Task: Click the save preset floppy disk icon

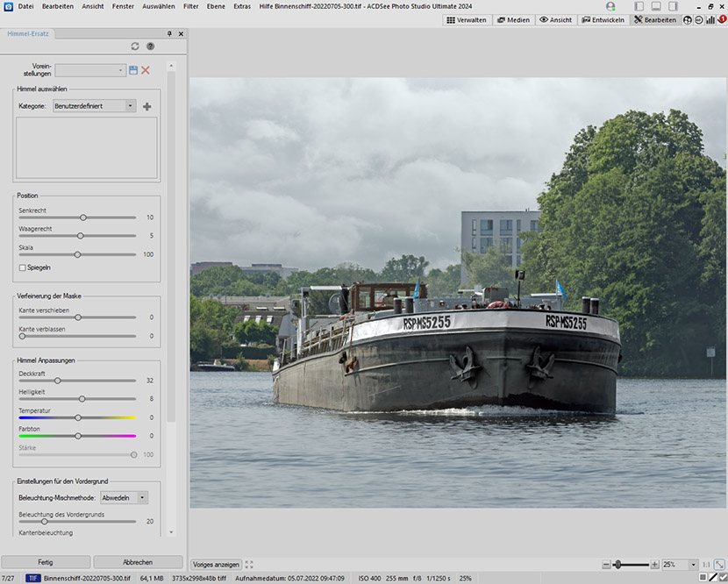Action: click(133, 70)
